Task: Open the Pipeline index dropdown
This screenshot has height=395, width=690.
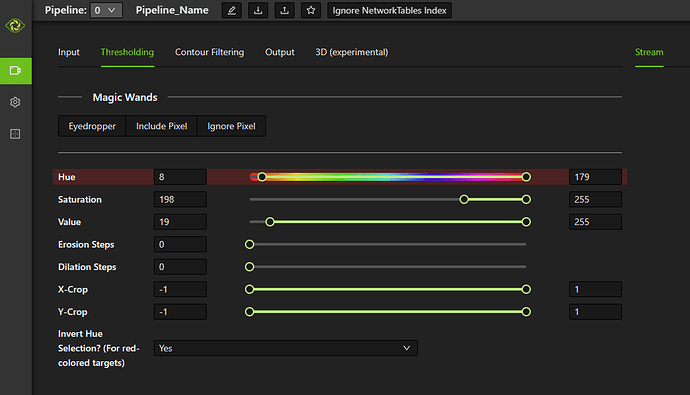Action: pos(106,10)
